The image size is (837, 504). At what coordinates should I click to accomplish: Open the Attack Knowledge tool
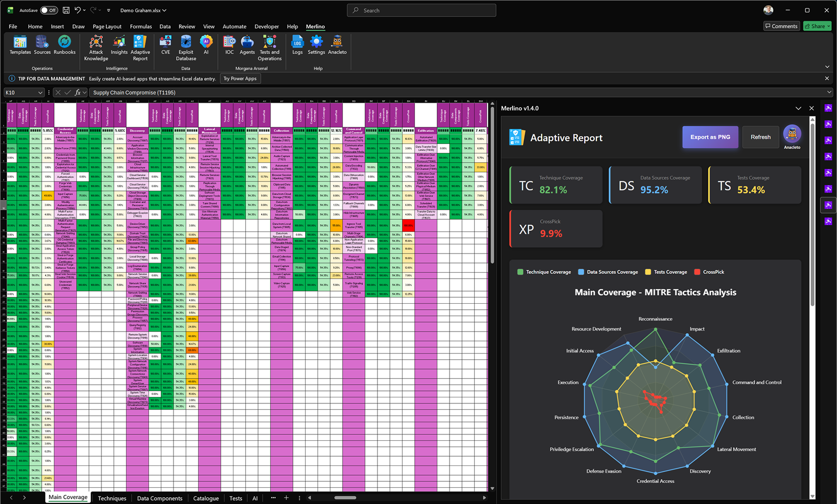pyautogui.click(x=95, y=47)
